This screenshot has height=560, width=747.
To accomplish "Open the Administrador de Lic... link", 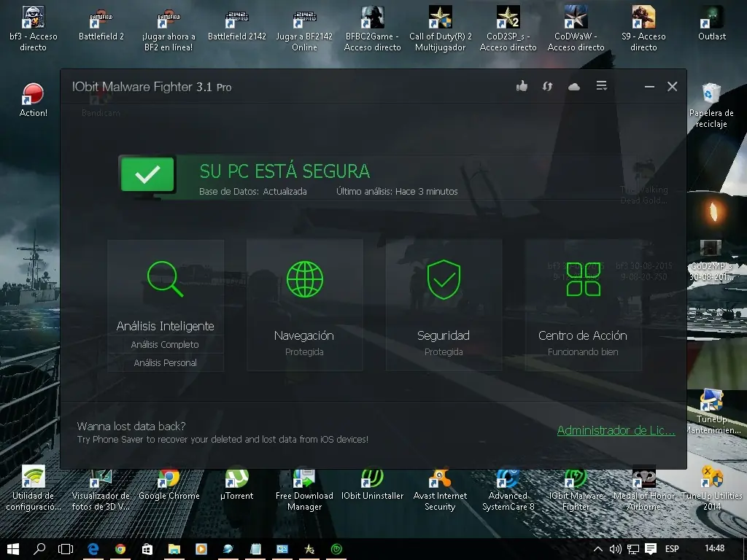I will (616, 430).
